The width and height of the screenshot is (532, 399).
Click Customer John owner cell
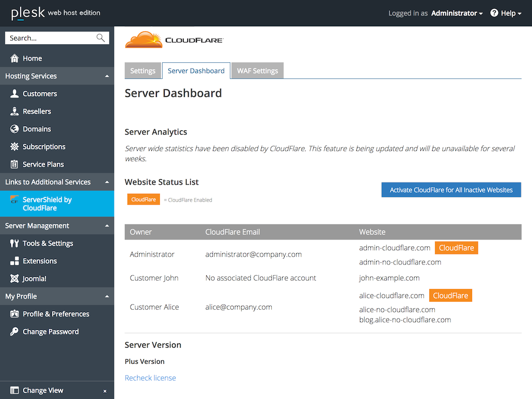(154, 278)
